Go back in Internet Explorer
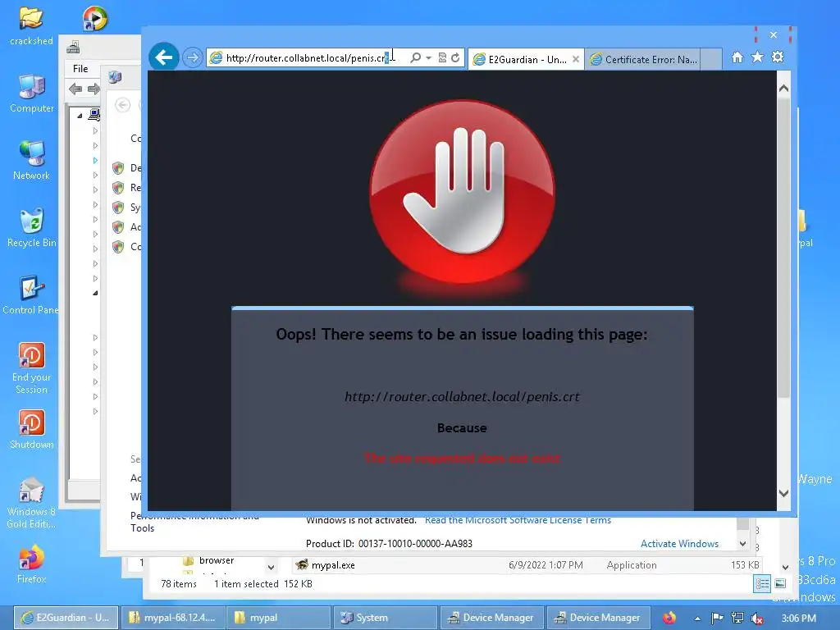840x630 pixels. pos(163,57)
